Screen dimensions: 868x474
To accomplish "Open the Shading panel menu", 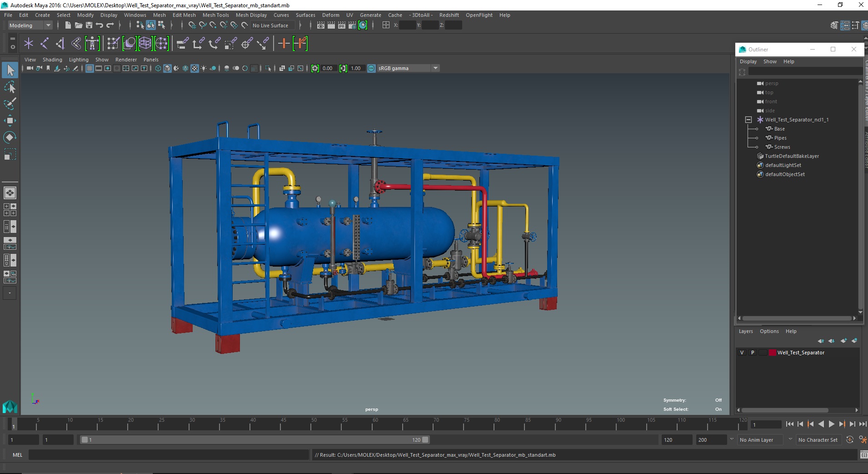I will (x=52, y=60).
